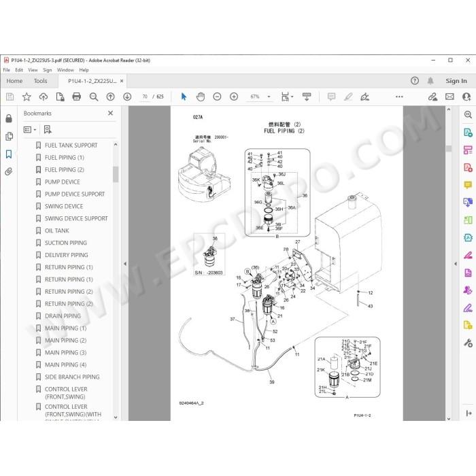Close the Bookmarks panel
Screen dimensions: 476x476
(x=110, y=113)
